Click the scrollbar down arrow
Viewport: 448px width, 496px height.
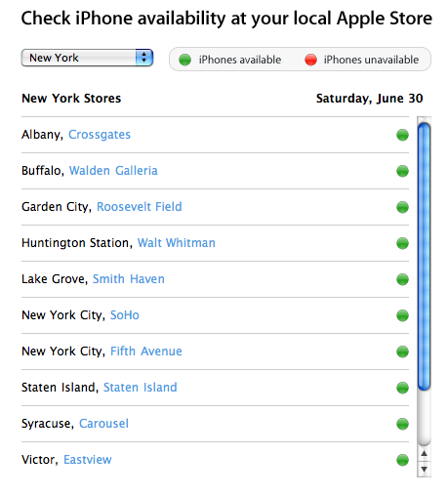pos(424,470)
